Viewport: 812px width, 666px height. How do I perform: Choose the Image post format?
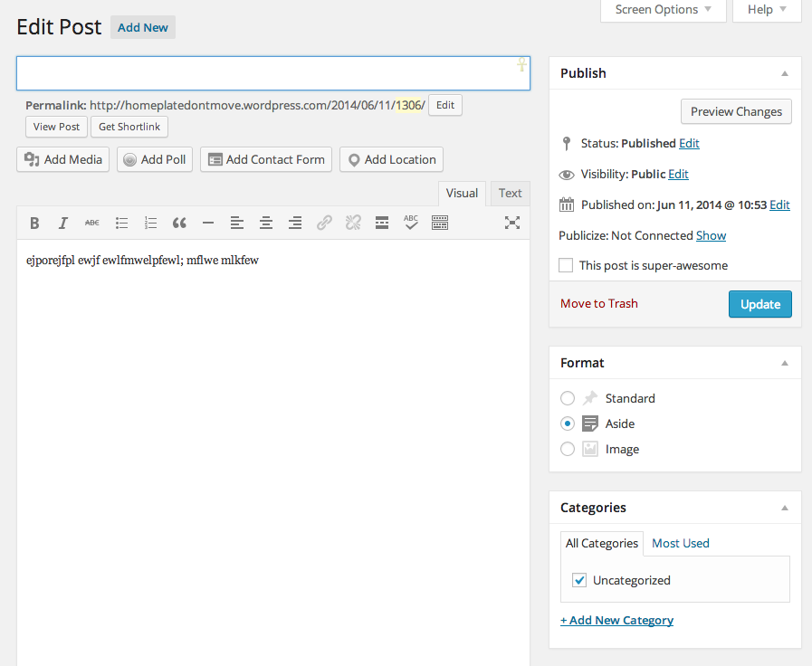pyautogui.click(x=568, y=449)
